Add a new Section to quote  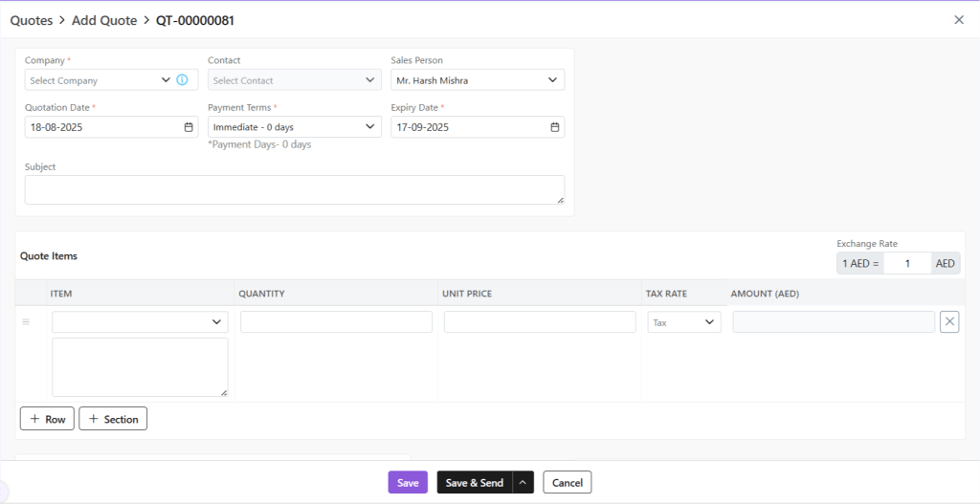tap(113, 419)
